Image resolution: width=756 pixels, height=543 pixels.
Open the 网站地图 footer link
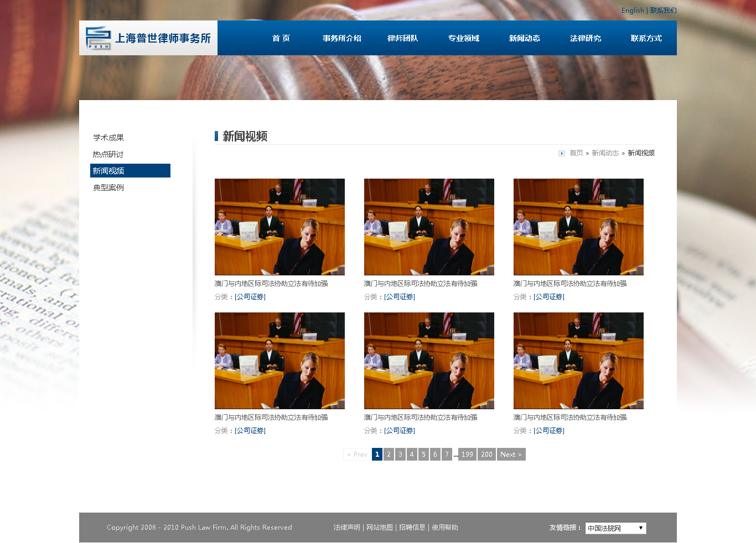tap(379, 528)
